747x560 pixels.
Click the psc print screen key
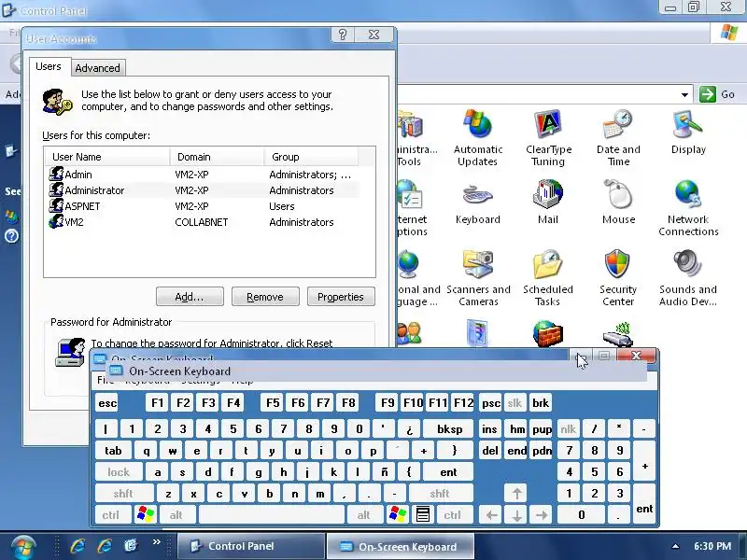click(491, 403)
